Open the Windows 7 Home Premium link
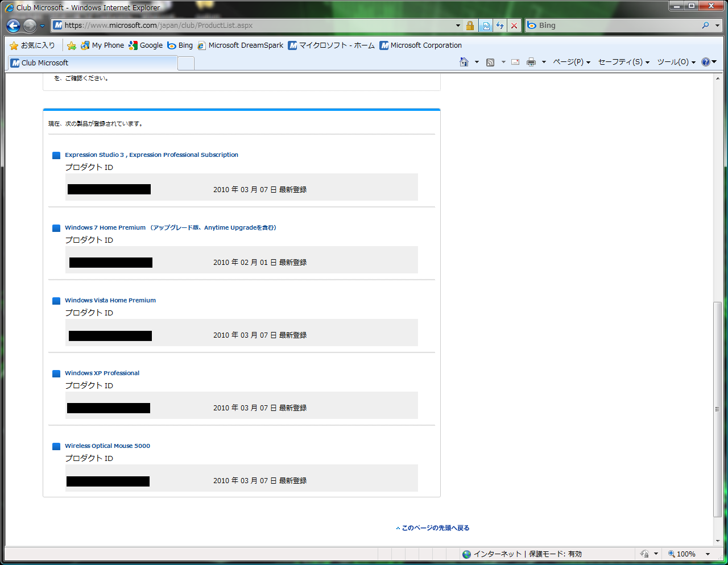 pos(171,227)
